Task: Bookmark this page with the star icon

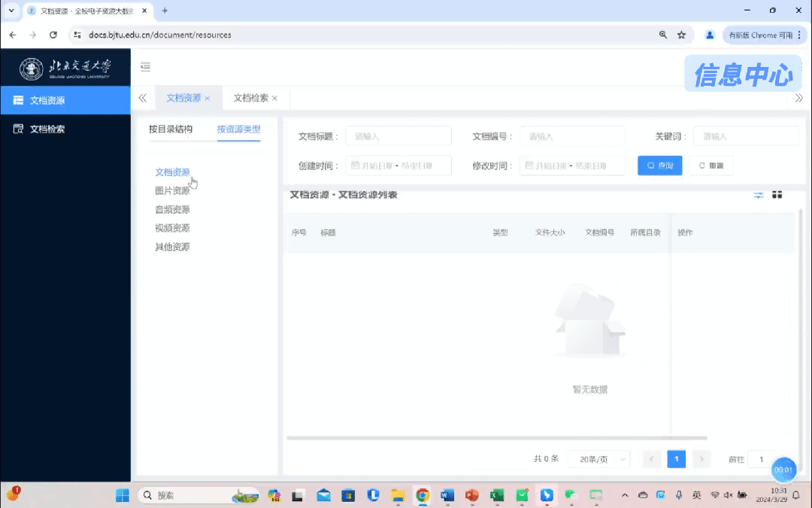Action: [681, 35]
